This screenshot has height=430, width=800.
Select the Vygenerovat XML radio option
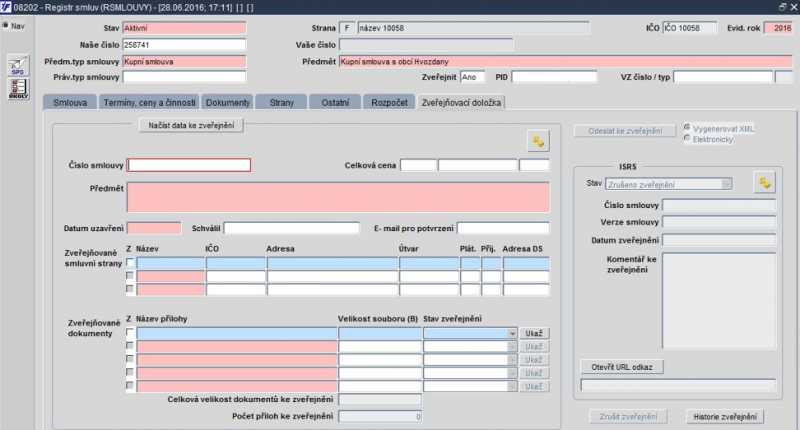685,128
